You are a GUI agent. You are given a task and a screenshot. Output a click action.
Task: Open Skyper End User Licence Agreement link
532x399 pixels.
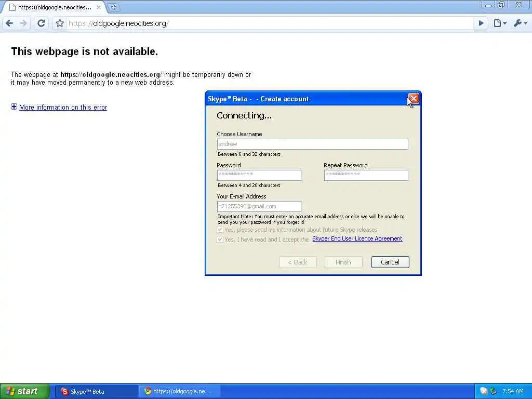357,238
